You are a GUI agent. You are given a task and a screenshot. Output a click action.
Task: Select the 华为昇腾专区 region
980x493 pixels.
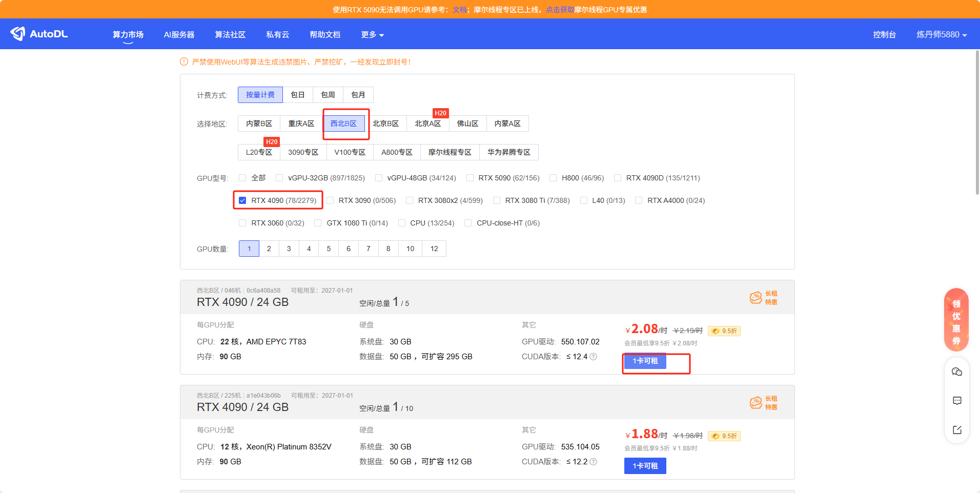[x=509, y=152]
